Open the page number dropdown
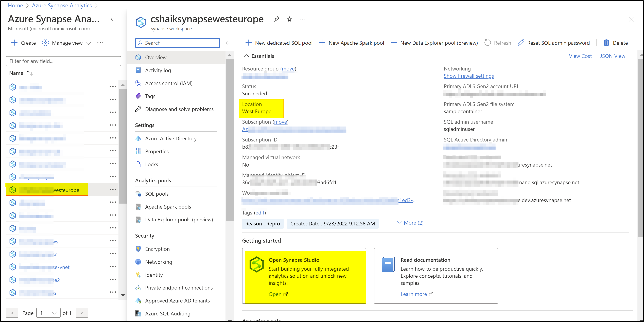The width and height of the screenshot is (644, 322). 48,313
